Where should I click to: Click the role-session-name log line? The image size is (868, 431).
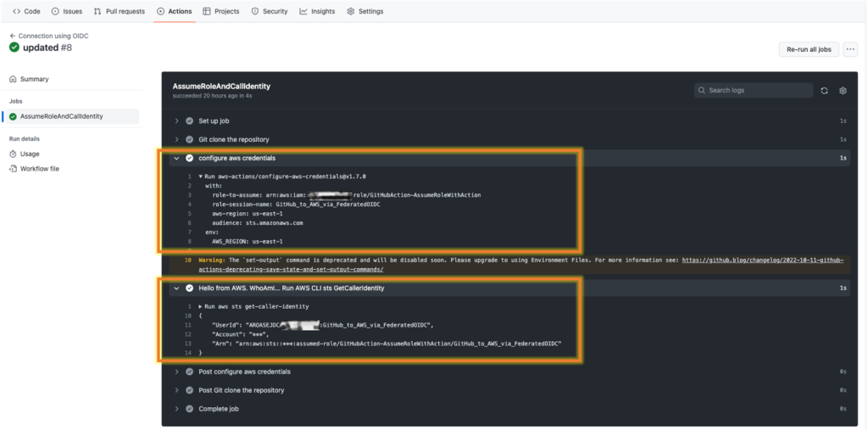[x=296, y=204]
